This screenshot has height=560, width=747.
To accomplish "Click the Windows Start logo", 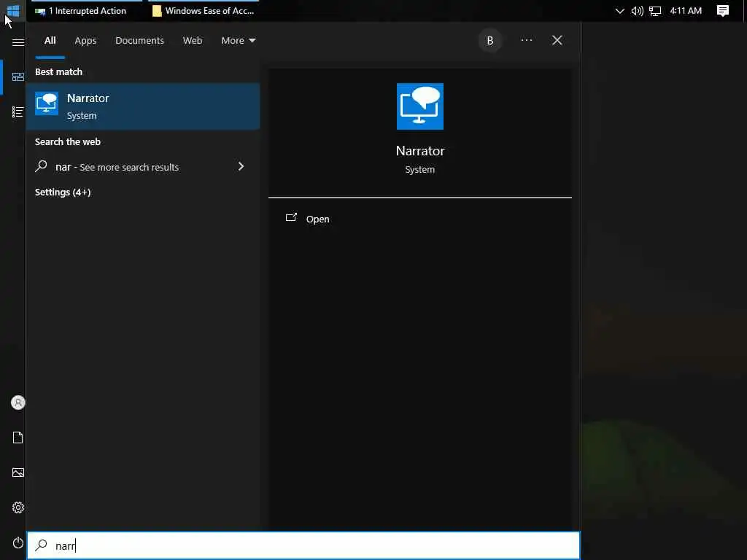I will [13, 10].
